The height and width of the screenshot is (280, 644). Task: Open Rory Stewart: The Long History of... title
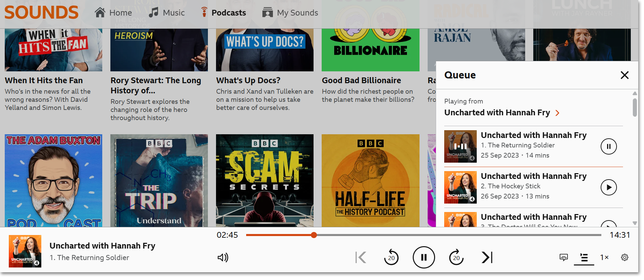click(156, 86)
